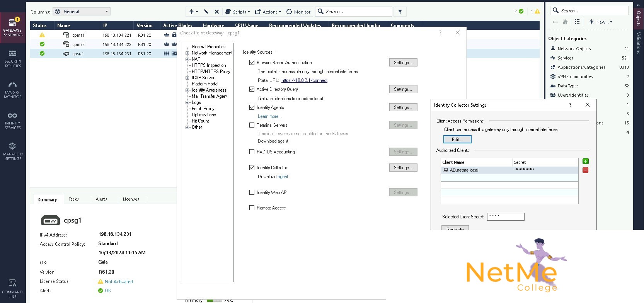Enable RADIUS Accounting checkbox
The image size is (644, 303).
[252, 151]
